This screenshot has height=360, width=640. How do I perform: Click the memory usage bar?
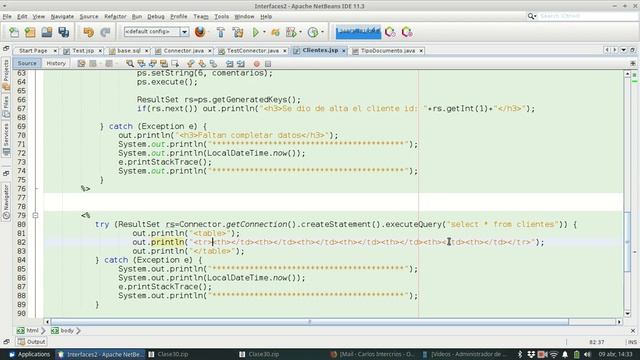(358, 32)
